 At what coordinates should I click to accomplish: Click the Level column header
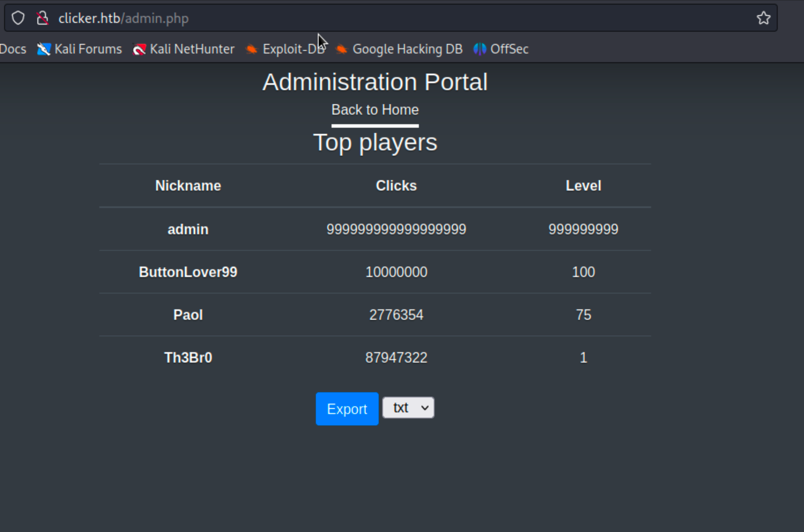pyautogui.click(x=583, y=186)
